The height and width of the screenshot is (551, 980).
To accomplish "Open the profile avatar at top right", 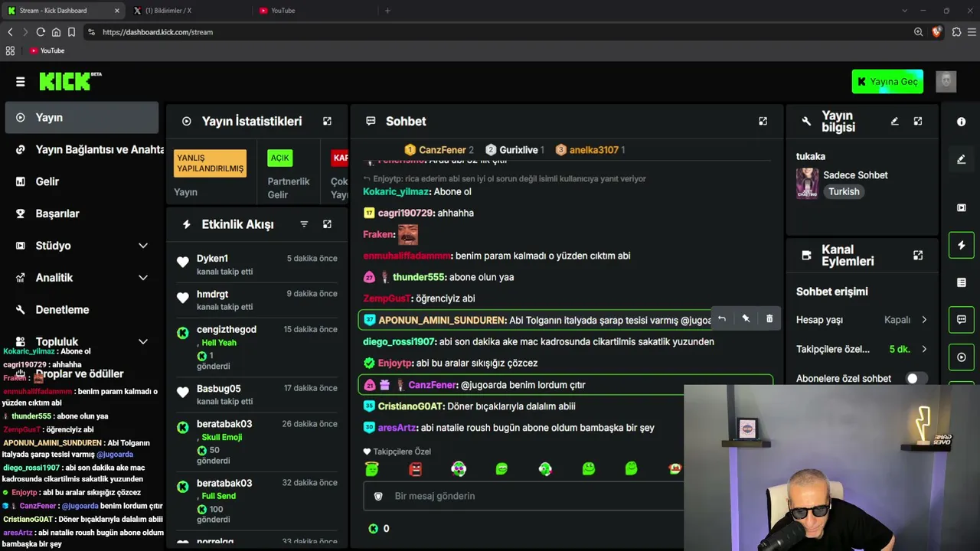I will [x=946, y=82].
